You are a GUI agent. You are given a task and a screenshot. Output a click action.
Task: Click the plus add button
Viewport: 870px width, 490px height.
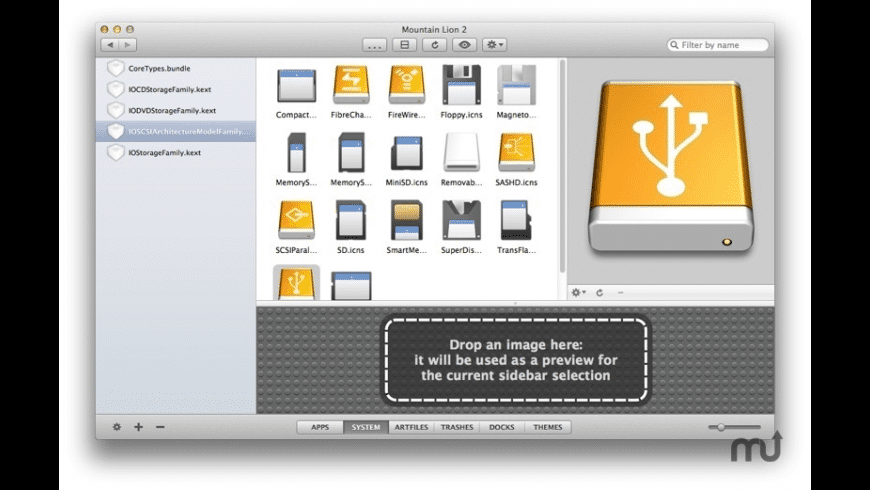coord(138,427)
